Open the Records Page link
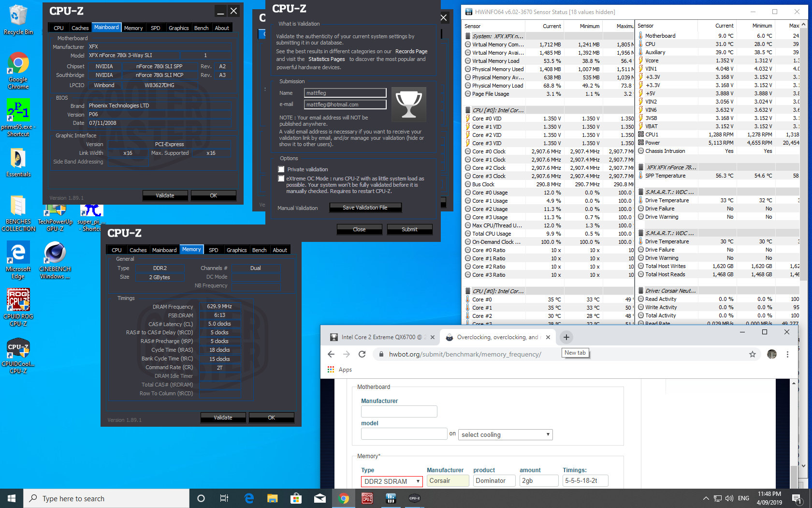Image resolution: width=812 pixels, height=508 pixels. tap(411, 51)
